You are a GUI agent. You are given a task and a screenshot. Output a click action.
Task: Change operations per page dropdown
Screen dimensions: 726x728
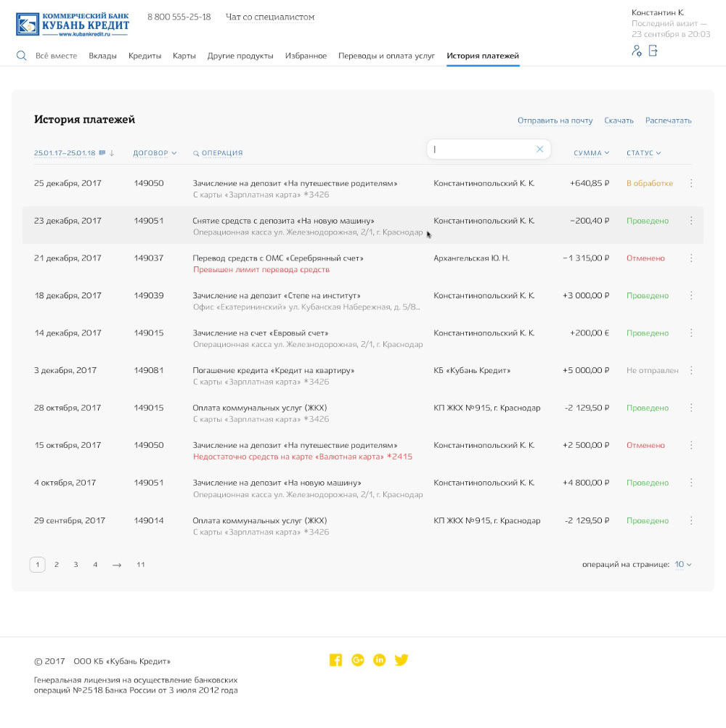click(x=683, y=565)
